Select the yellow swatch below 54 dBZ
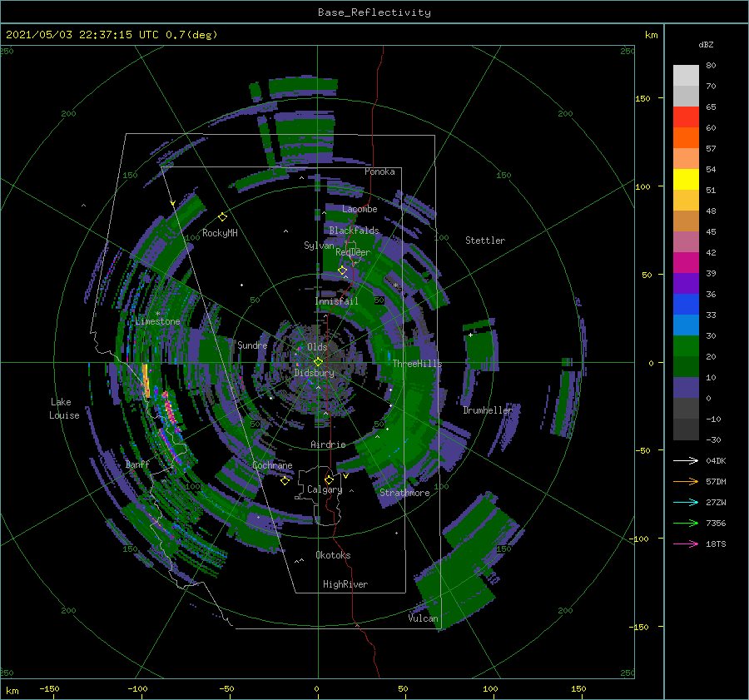The height and width of the screenshot is (700, 749). [x=686, y=179]
